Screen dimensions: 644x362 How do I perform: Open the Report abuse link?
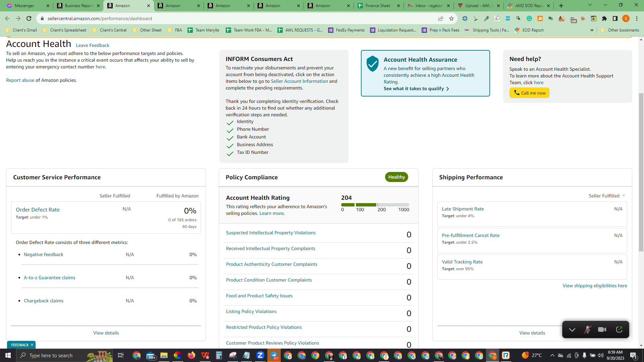click(x=20, y=80)
